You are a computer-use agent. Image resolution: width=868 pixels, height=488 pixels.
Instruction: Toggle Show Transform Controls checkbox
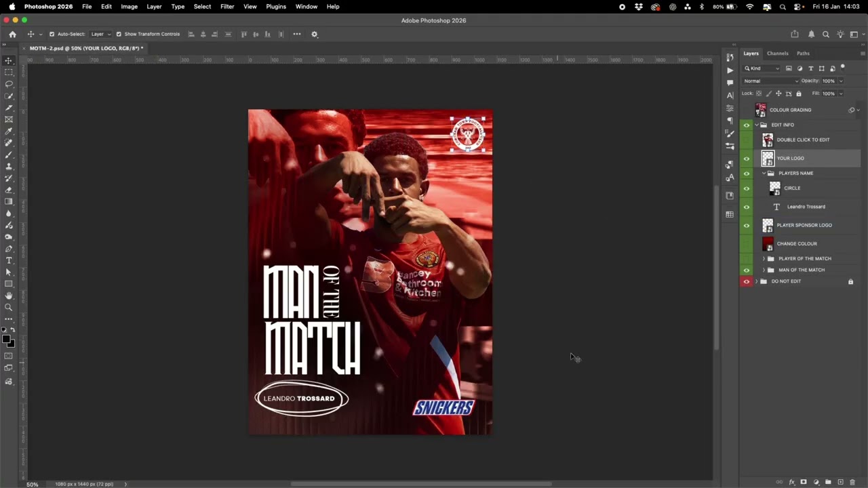[119, 34]
